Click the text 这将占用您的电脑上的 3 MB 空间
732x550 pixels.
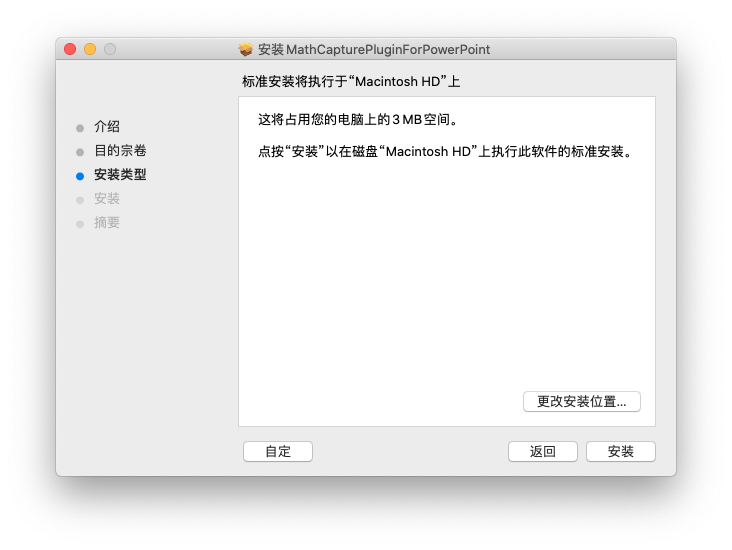[x=358, y=120]
